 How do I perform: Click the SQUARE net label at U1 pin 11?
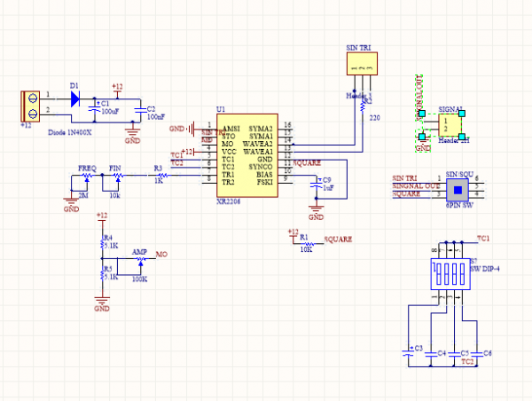coord(307,163)
